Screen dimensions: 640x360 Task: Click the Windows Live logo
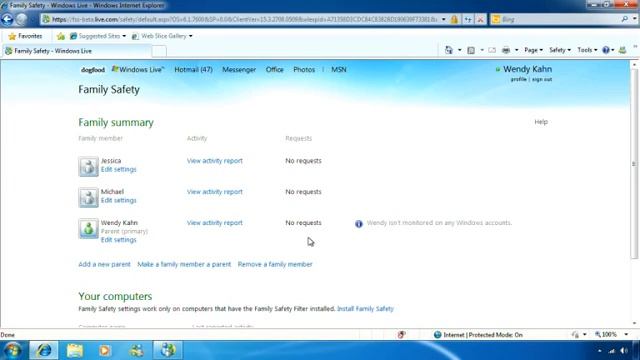[138, 70]
